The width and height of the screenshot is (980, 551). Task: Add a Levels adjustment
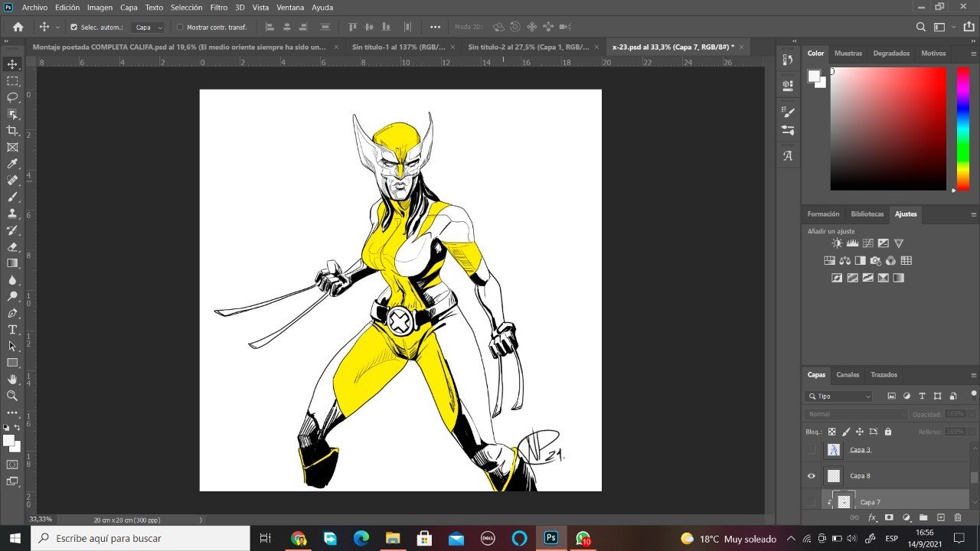852,243
